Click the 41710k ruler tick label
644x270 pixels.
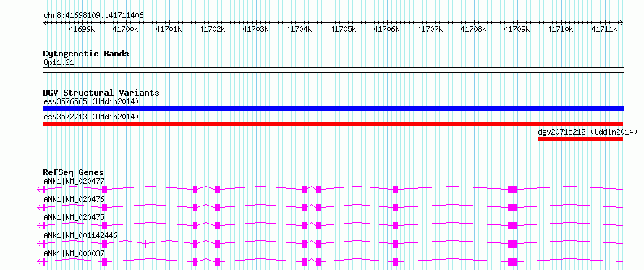[561, 29]
